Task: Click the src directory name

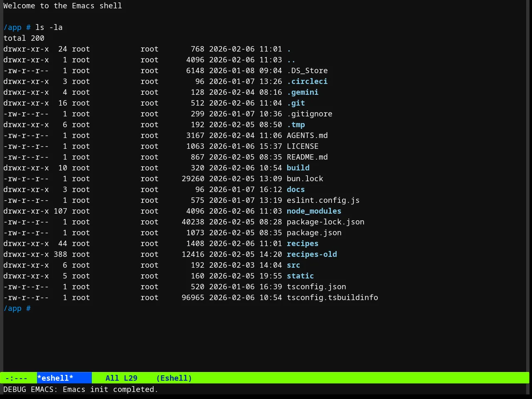Action: click(x=293, y=265)
